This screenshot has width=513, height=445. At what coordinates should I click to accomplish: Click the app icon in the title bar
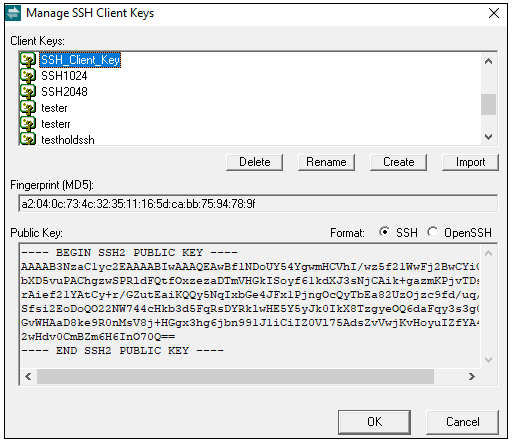[x=13, y=13]
